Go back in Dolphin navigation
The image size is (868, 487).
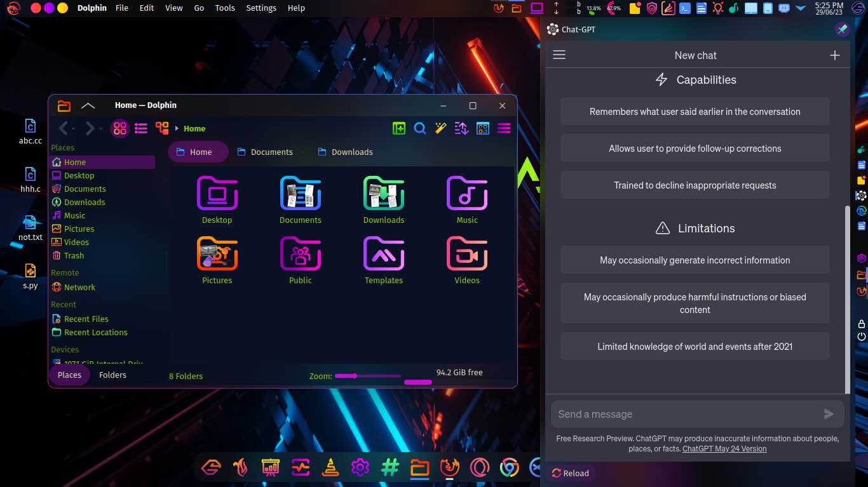(64, 129)
